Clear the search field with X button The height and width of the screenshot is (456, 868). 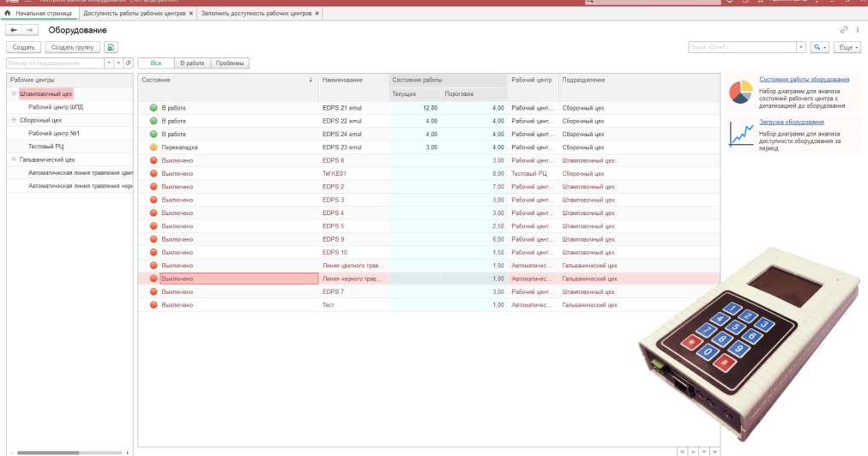801,47
